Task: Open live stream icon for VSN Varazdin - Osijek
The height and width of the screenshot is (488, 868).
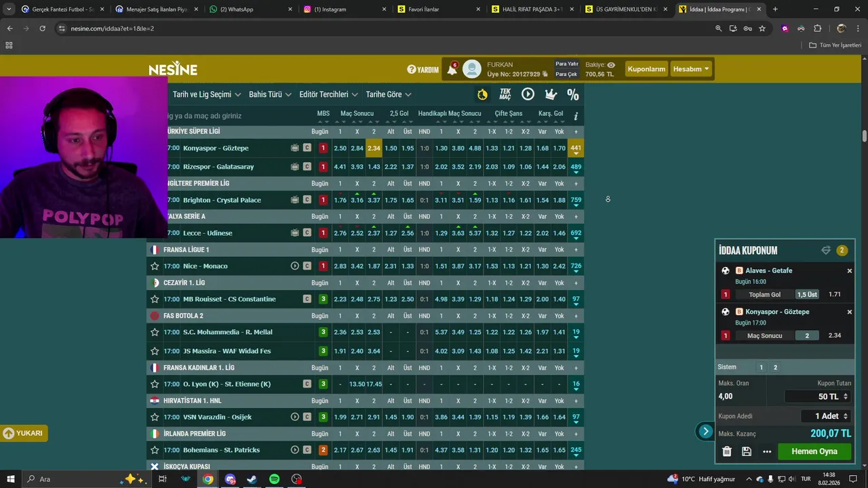Action: 295,417
